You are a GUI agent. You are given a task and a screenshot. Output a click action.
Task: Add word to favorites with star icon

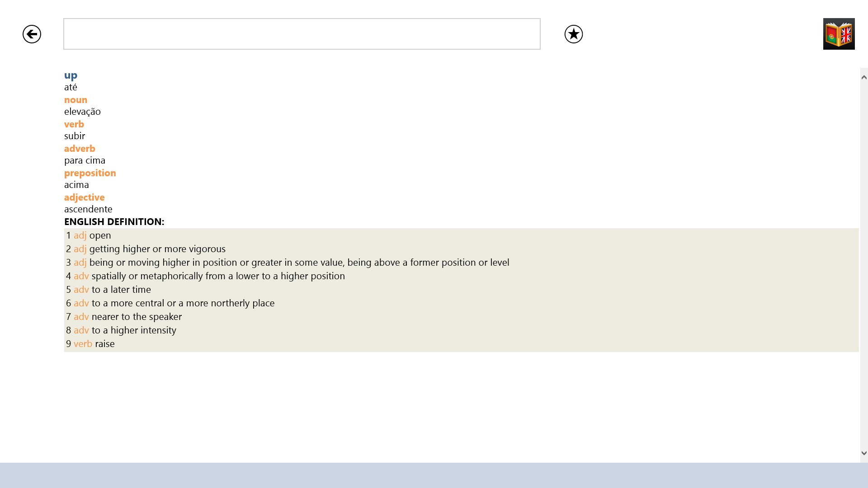573,34
